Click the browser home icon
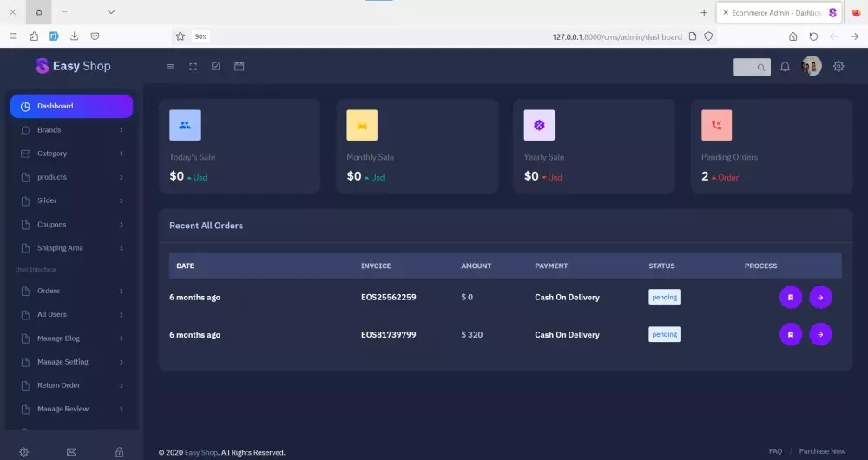This screenshot has width=868, height=460. coord(792,36)
